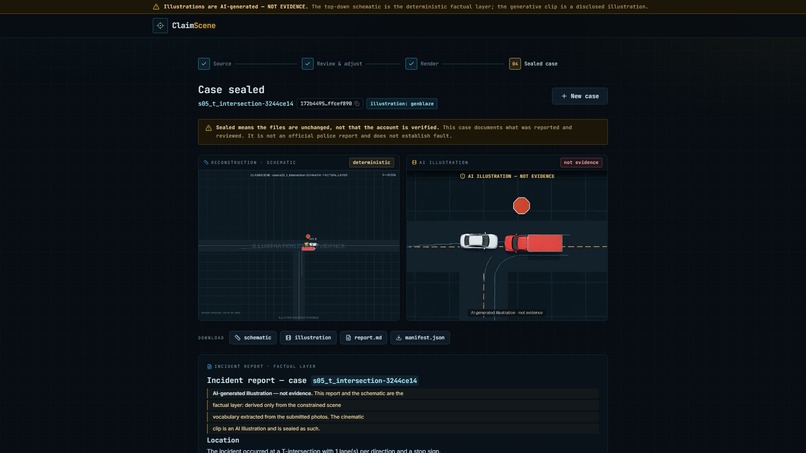Start a New case
This screenshot has height=453, width=806.
click(x=580, y=96)
